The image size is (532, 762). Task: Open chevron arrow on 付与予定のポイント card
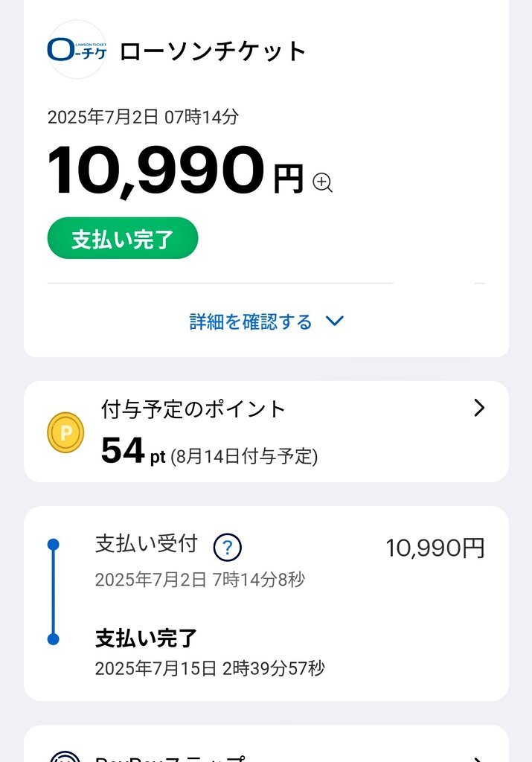point(479,409)
